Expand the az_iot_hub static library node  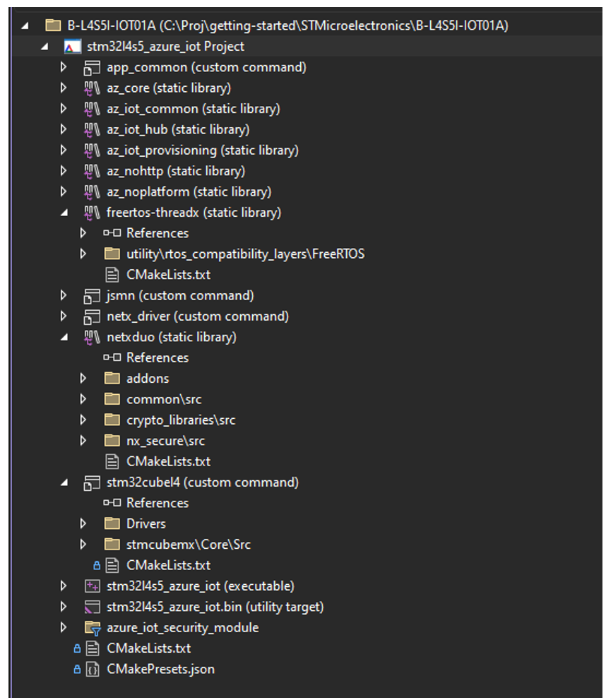(64, 130)
